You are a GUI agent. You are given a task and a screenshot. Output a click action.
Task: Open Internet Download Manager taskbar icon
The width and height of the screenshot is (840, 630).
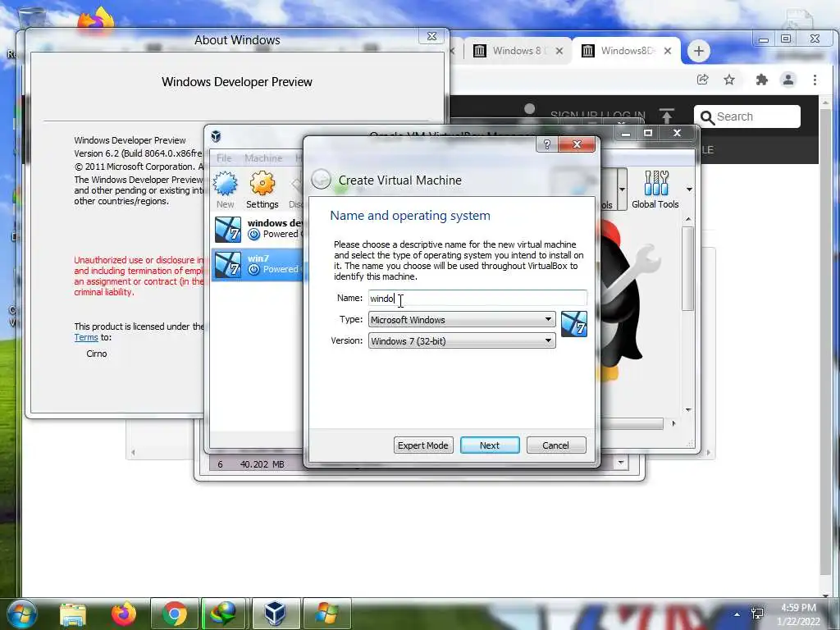[x=224, y=614]
